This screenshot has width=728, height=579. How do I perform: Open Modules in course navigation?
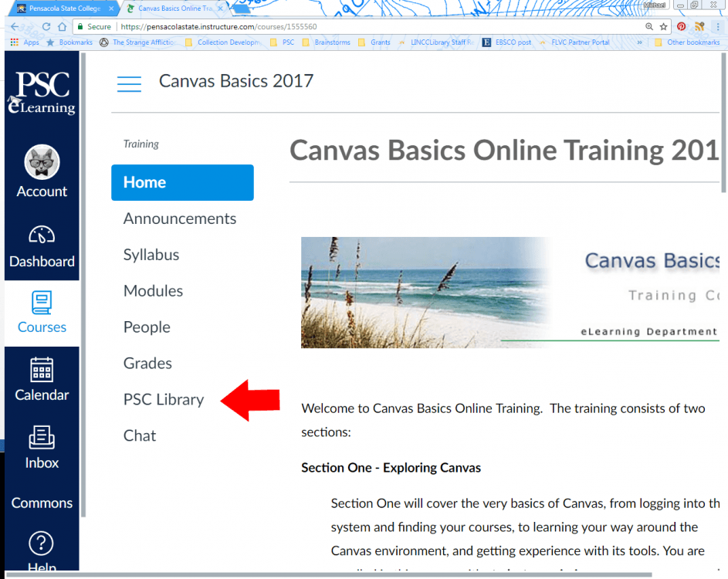click(x=153, y=291)
